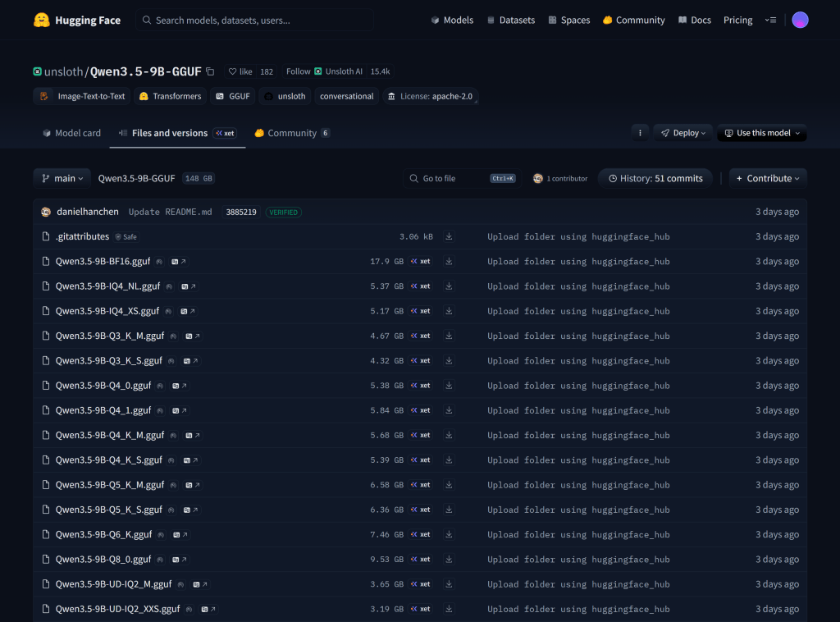Download Qwen3.5-9B-IQ4_NL.gguf via download icon
840x622 pixels.
tap(449, 286)
